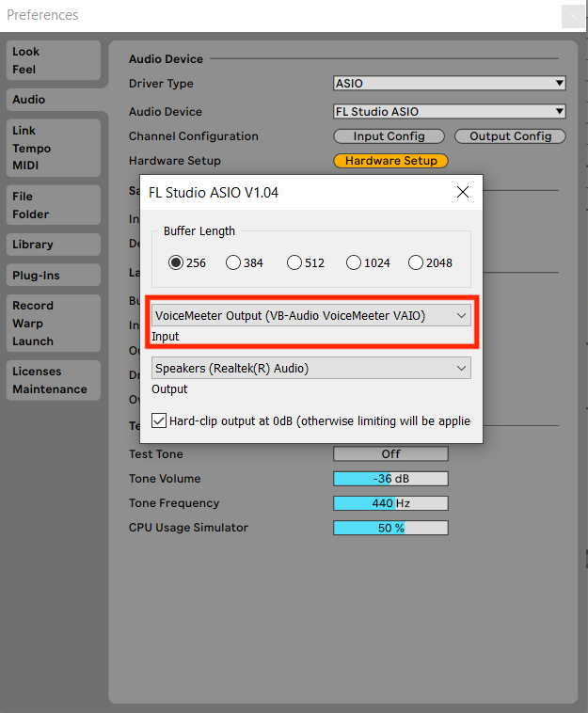
Task: Open the Plug-Ins preferences tab
Action: click(53, 276)
